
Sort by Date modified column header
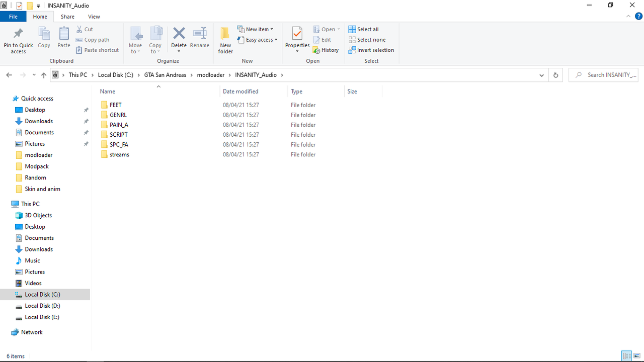[254, 92]
